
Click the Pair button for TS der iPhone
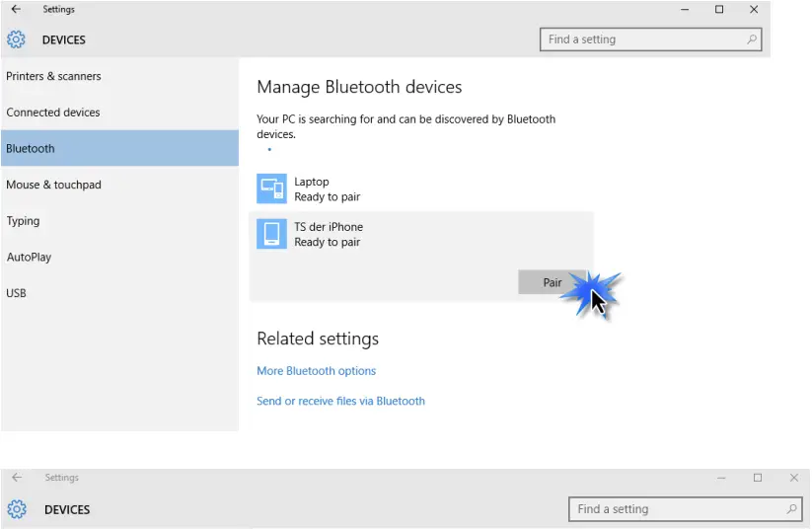coord(553,282)
